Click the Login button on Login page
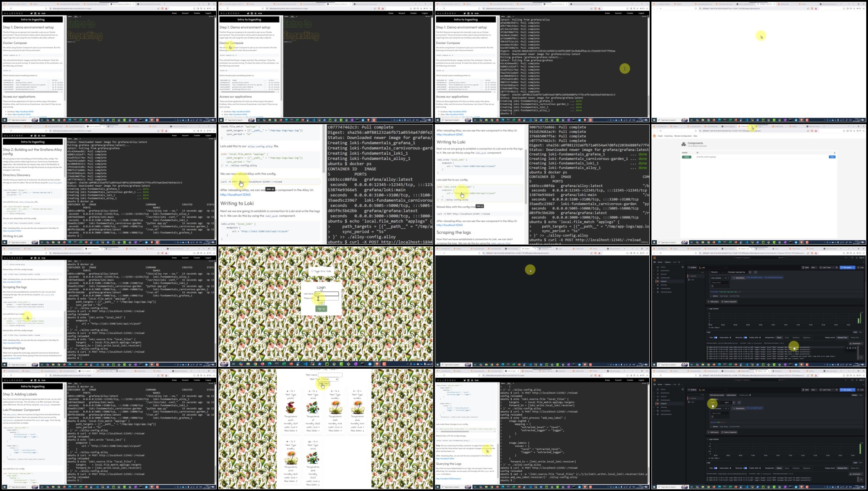Viewport: 868px width, 491px height. (x=321, y=303)
